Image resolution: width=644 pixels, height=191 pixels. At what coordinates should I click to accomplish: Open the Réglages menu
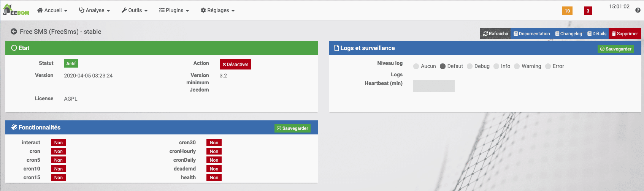[218, 10]
